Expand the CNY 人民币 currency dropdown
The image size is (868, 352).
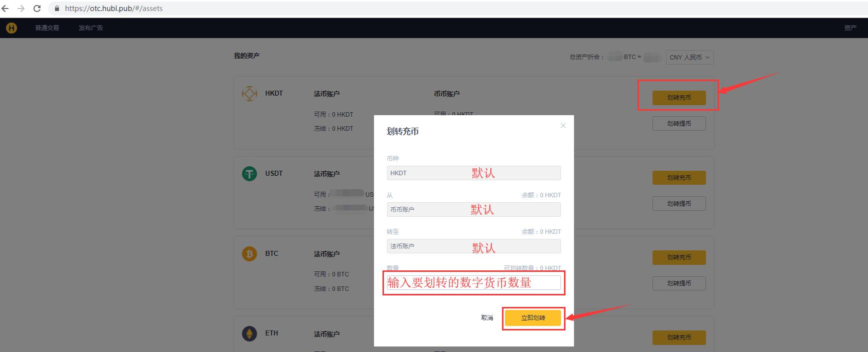pyautogui.click(x=689, y=58)
